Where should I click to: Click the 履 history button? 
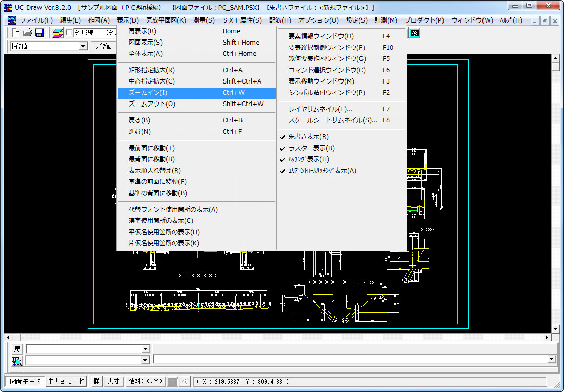pyautogui.click(x=17, y=349)
